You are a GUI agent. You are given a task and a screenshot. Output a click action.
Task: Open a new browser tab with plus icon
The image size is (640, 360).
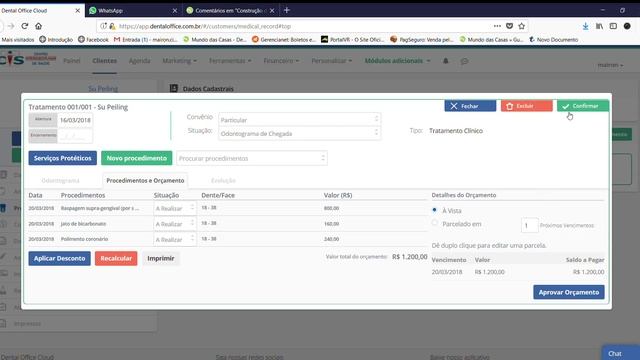tap(287, 10)
